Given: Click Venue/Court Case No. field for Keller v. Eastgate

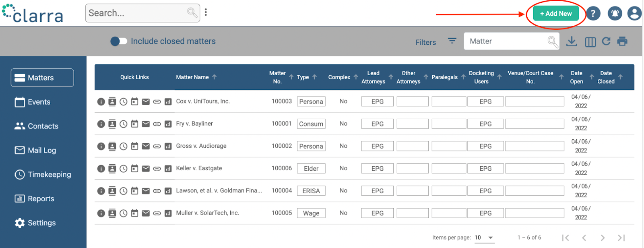Looking at the screenshot, I should 535,169.
